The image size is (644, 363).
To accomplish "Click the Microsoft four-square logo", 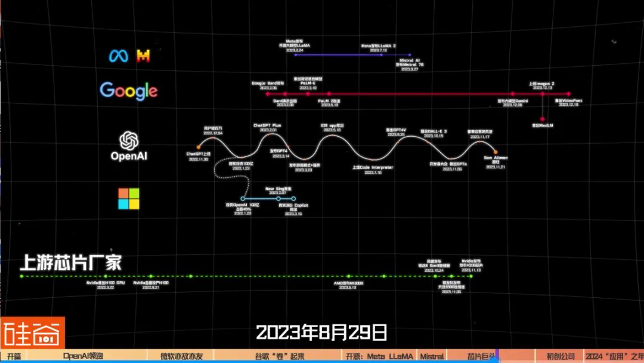I will 128,199.
